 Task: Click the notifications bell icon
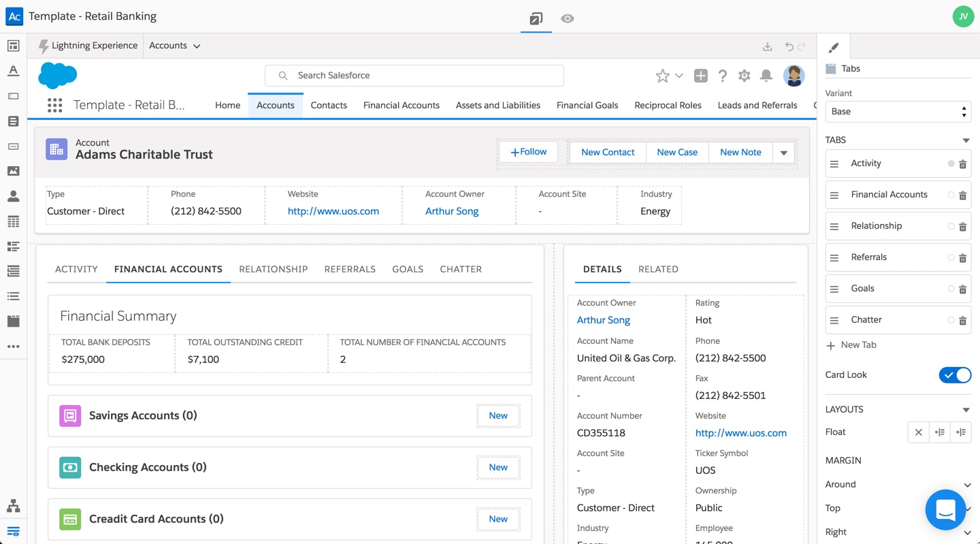click(766, 76)
